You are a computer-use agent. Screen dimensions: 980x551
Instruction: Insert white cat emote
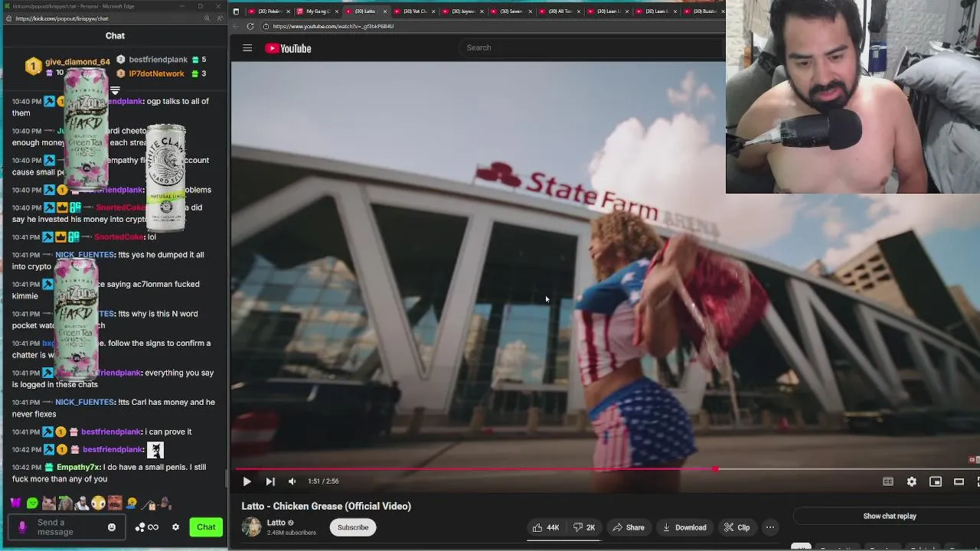(x=48, y=504)
